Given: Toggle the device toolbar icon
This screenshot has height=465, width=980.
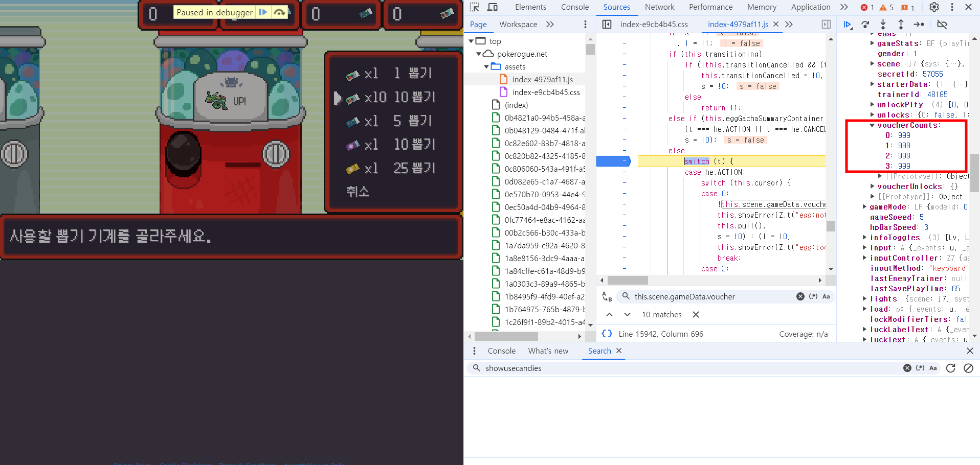Looking at the screenshot, I should point(493,7).
